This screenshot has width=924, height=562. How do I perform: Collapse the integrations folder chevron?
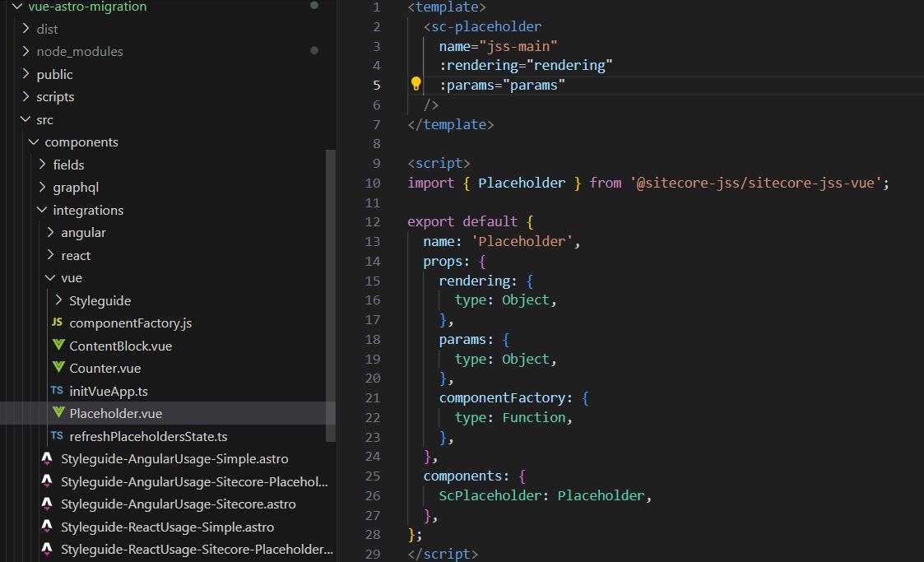pos(42,210)
